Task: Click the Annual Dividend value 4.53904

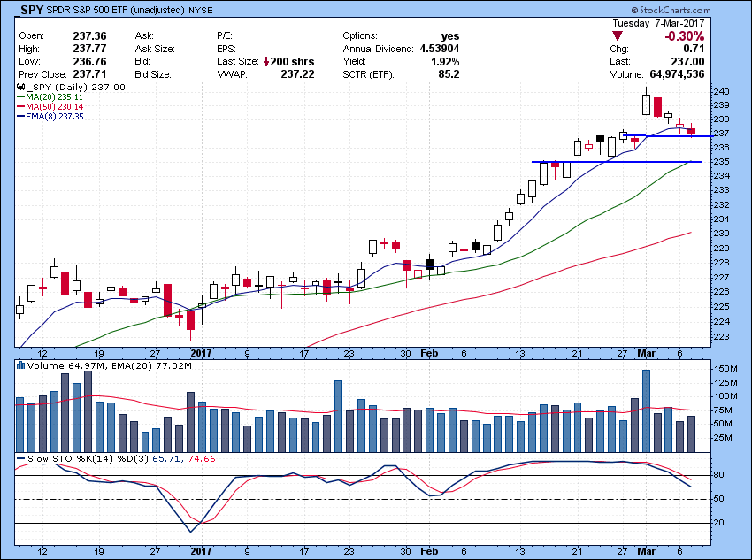Action: click(x=440, y=49)
